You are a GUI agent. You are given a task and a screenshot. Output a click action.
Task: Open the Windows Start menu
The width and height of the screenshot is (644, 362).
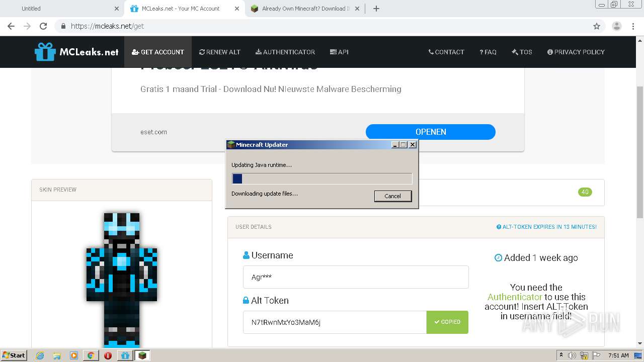pos(14,355)
